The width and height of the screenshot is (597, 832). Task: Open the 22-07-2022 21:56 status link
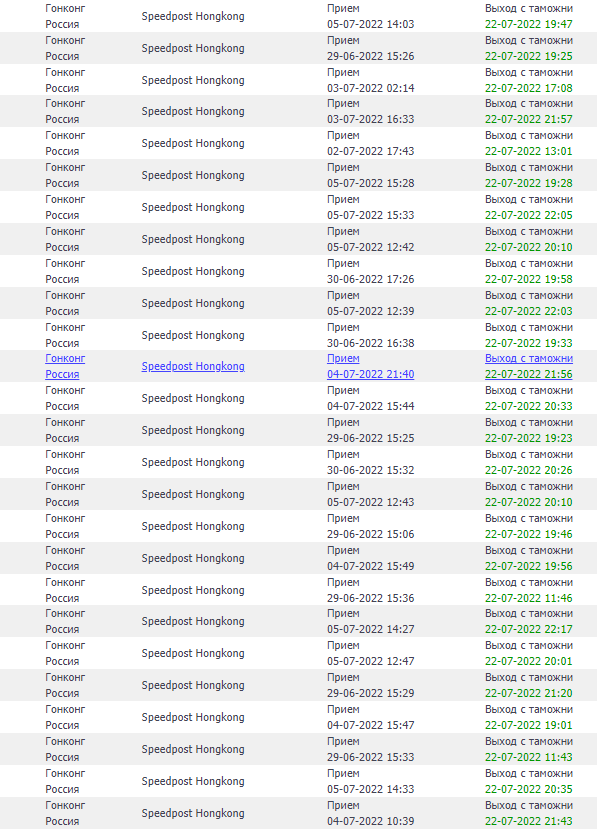coord(529,374)
